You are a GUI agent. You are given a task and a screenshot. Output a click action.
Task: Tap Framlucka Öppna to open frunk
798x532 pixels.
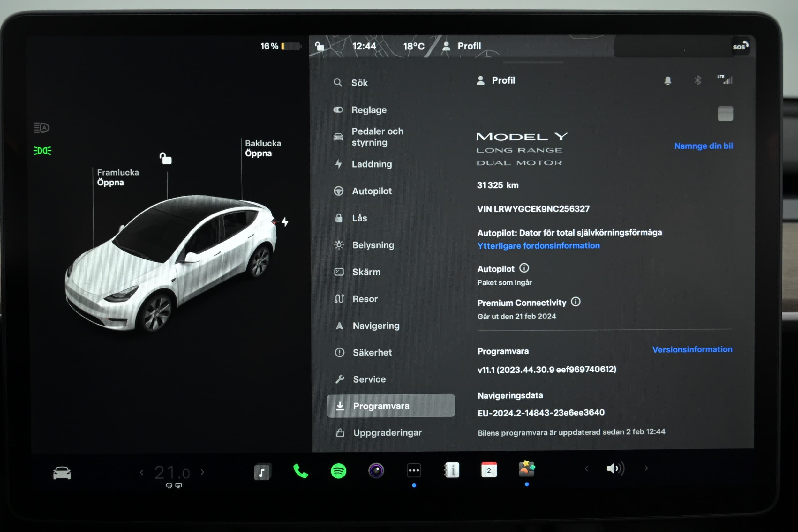[118, 177]
